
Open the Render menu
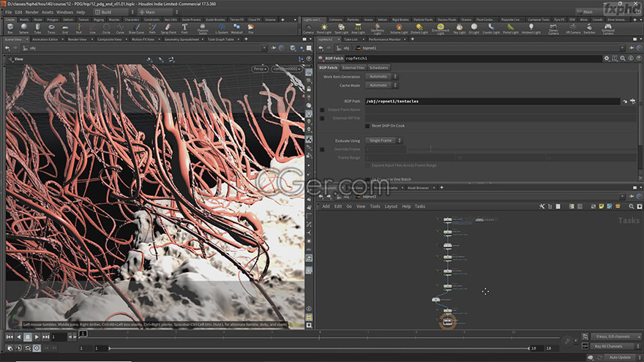[31, 12]
